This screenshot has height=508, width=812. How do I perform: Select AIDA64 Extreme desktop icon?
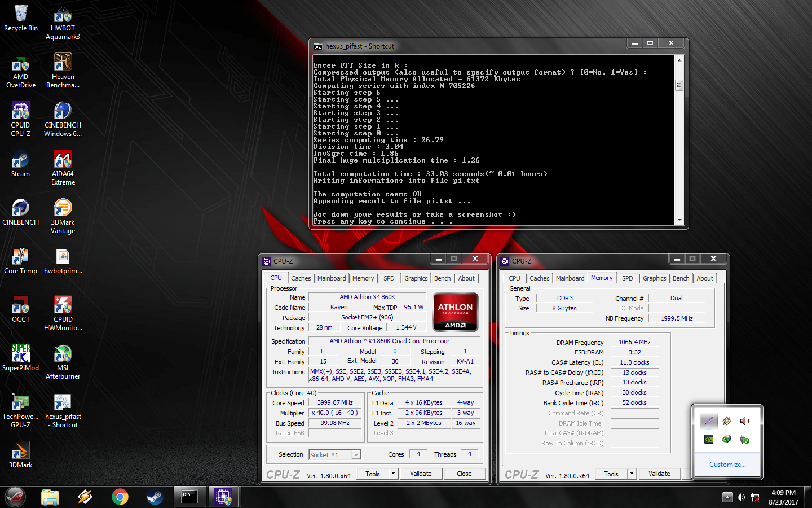63,168
